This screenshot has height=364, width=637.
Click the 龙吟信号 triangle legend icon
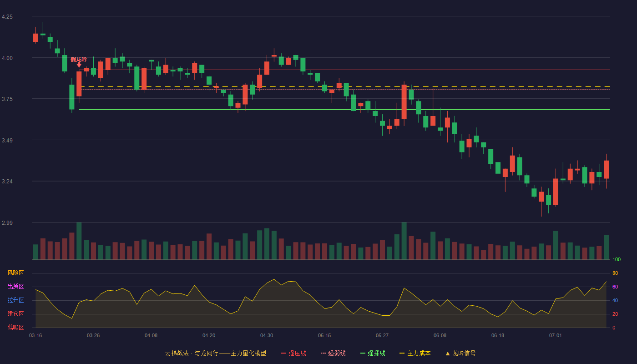(x=448, y=353)
